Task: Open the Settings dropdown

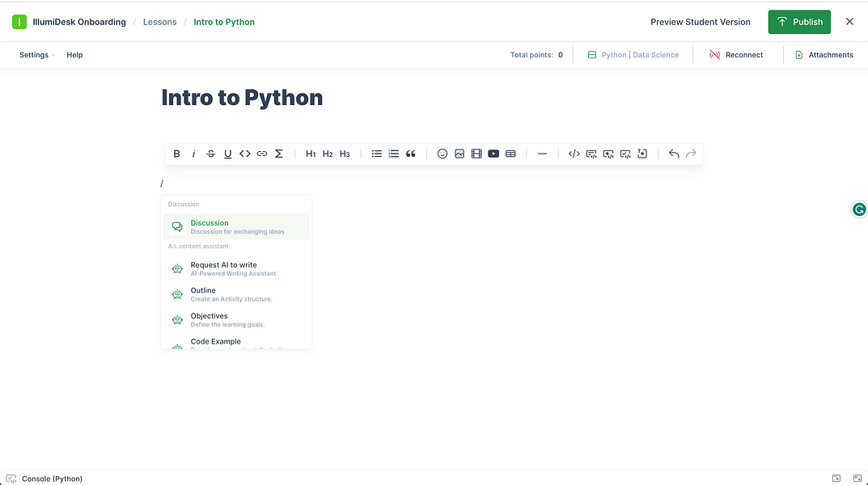Action: 37,55
